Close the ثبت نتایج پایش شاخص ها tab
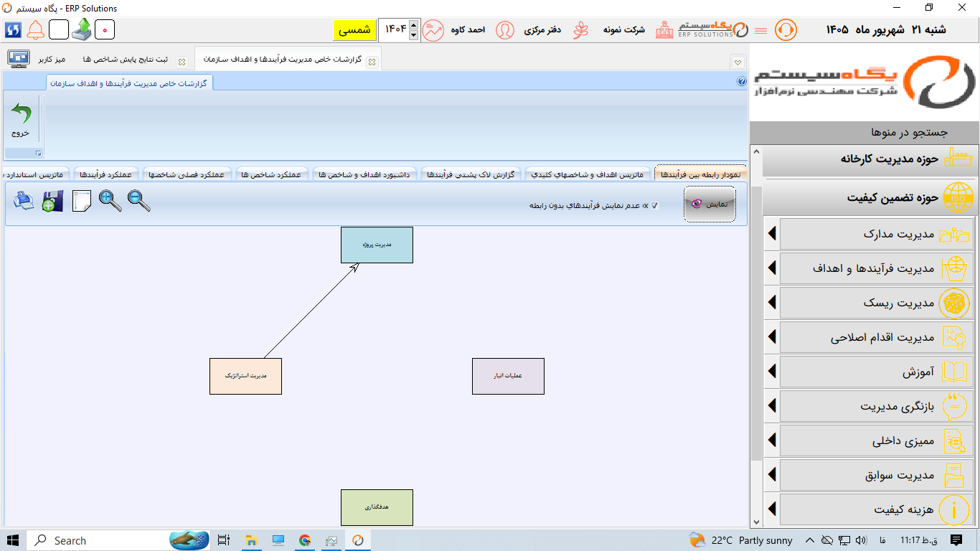Image resolution: width=980 pixels, height=551 pixels. coord(182,62)
